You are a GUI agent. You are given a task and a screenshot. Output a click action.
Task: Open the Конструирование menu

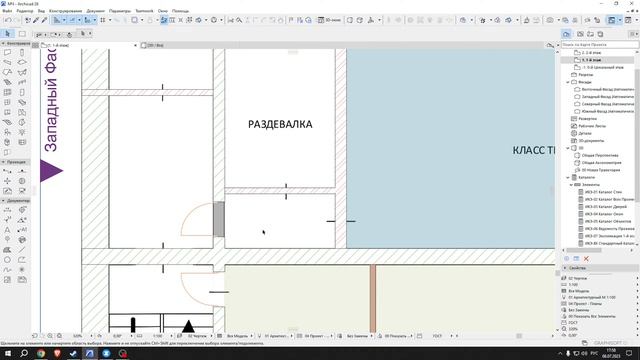point(65,11)
